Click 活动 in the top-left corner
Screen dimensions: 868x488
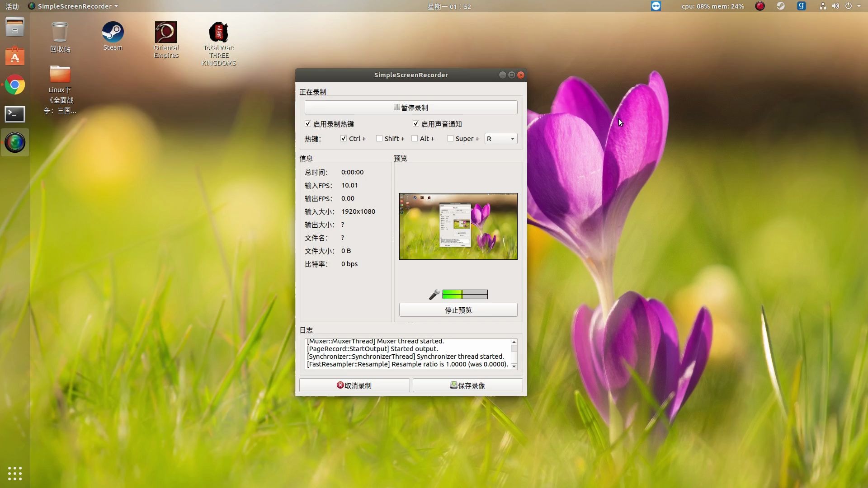11,6
